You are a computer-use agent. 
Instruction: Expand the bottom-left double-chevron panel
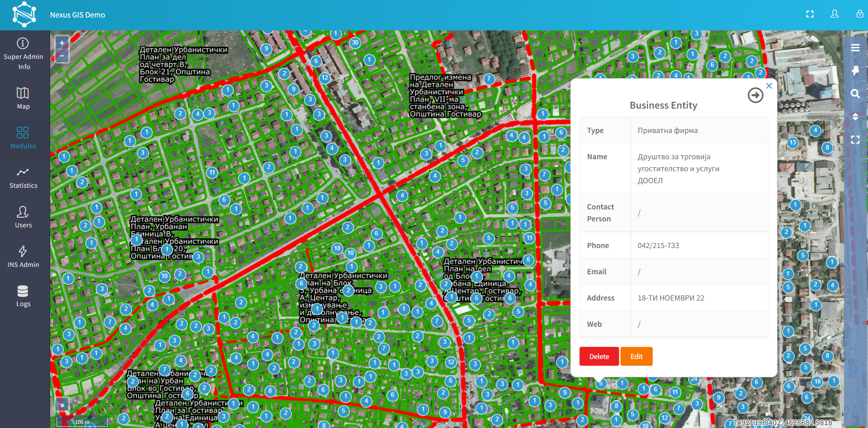pyautogui.click(x=62, y=405)
